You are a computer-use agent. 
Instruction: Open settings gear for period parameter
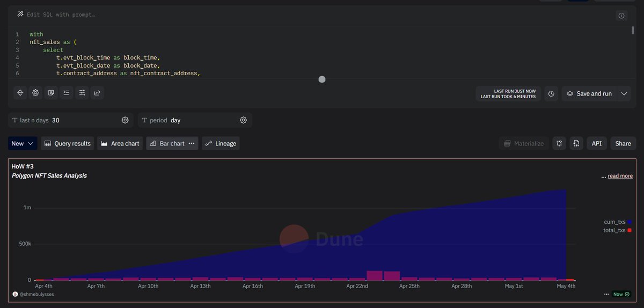pyautogui.click(x=244, y=120)
